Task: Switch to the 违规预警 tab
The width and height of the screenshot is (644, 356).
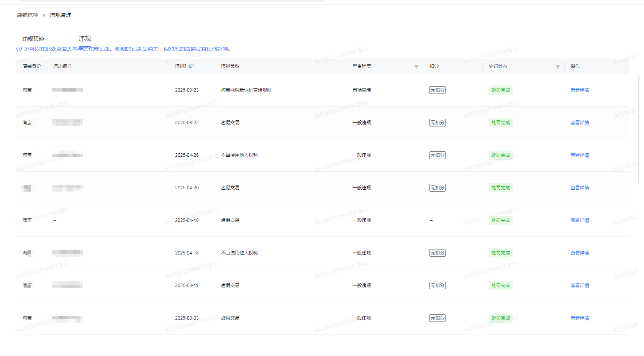Action: (x=33, y=39)
